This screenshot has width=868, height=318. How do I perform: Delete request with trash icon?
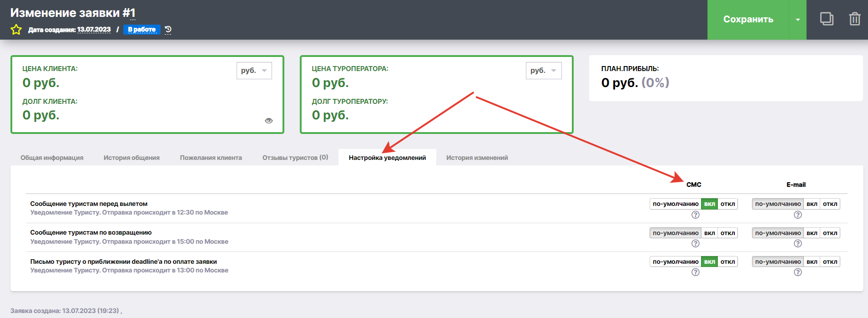(855, 19)
